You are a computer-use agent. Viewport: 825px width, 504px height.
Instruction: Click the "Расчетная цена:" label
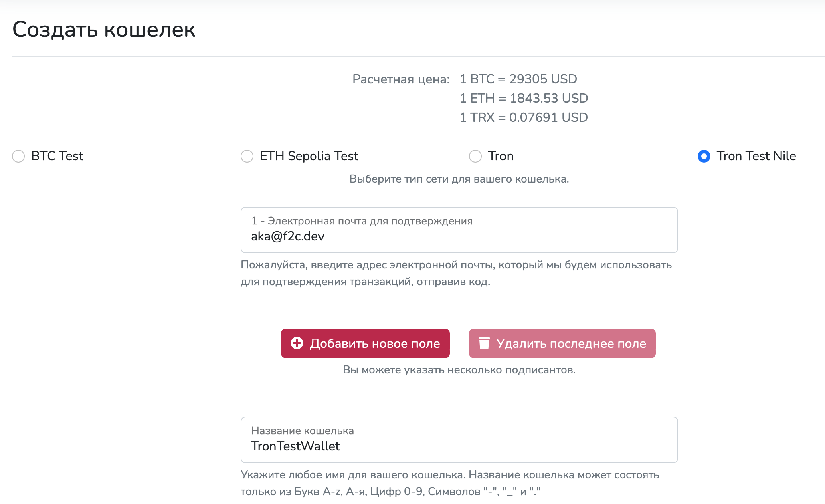(x=401, y=79)
